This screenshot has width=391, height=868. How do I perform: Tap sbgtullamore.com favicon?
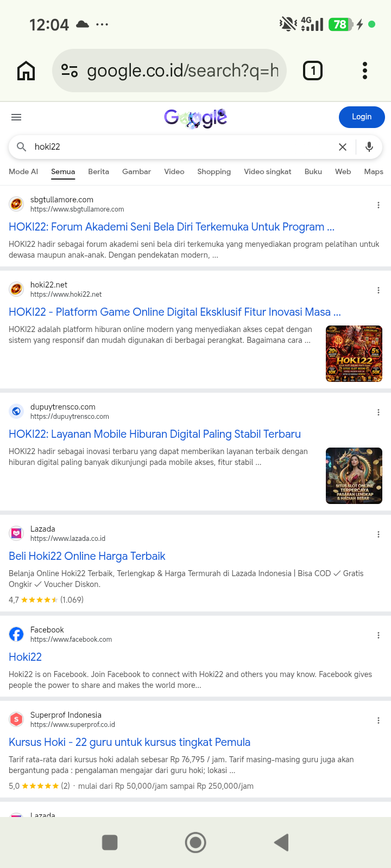(16, 204)
